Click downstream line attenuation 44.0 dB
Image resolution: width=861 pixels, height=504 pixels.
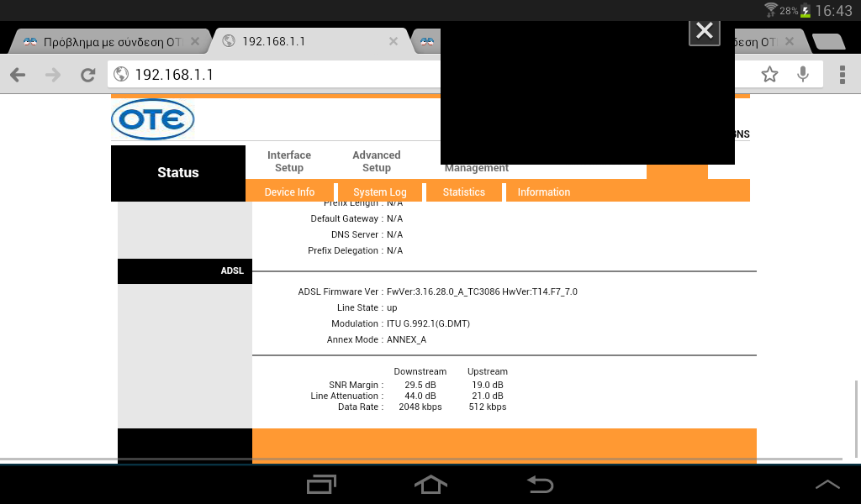(x=420, y=396)
